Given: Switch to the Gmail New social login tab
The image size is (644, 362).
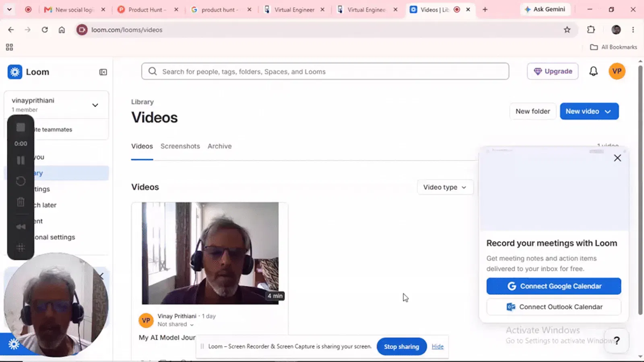Looking at the screenshot, I should pos(74,10).
